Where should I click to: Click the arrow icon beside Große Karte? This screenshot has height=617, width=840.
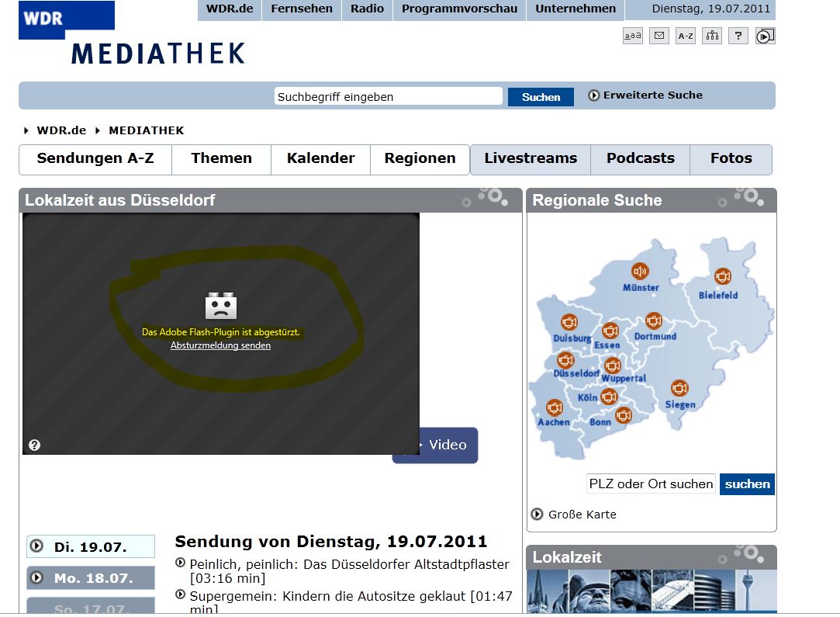(537, 514)
